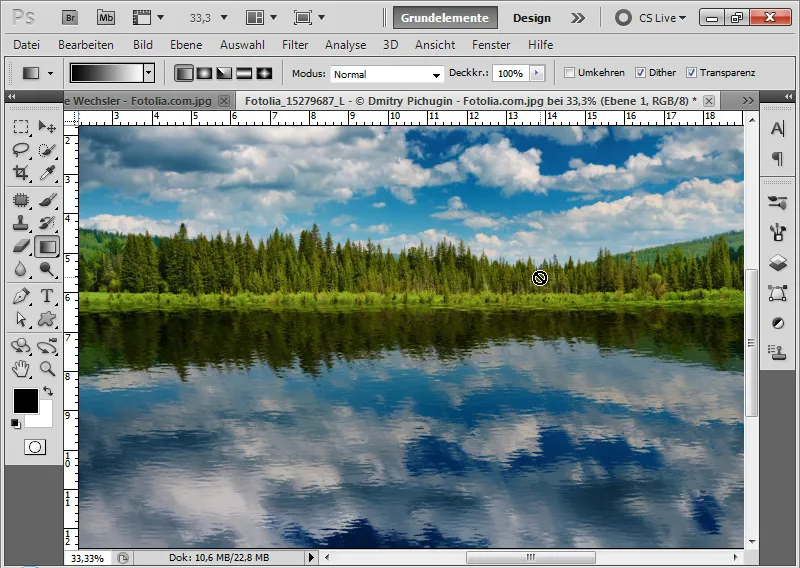The image size is (800, 568).
Task: Select the History Brush tool
Action: 47,223
